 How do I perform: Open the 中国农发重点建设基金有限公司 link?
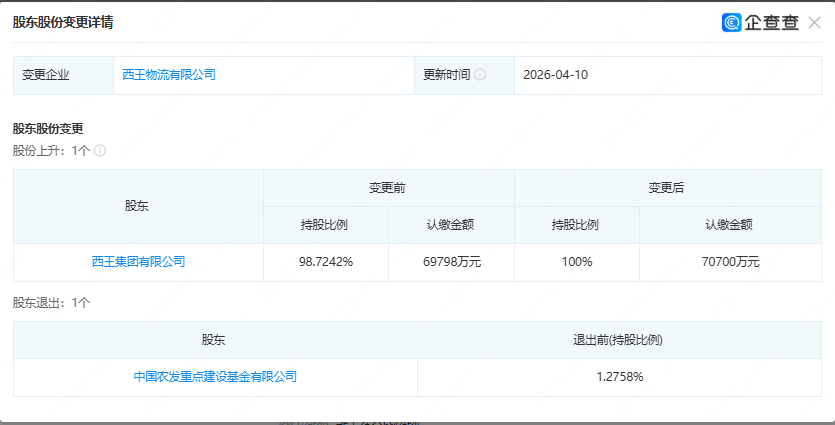215,377
